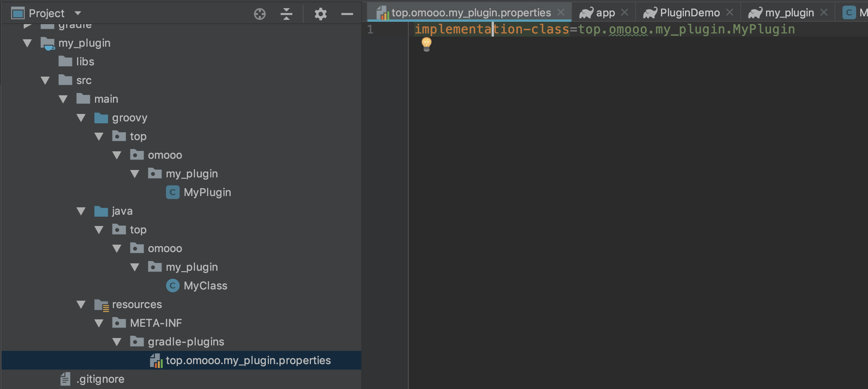
Task: Open Project panel settings gear
Action: coord(320,14)
